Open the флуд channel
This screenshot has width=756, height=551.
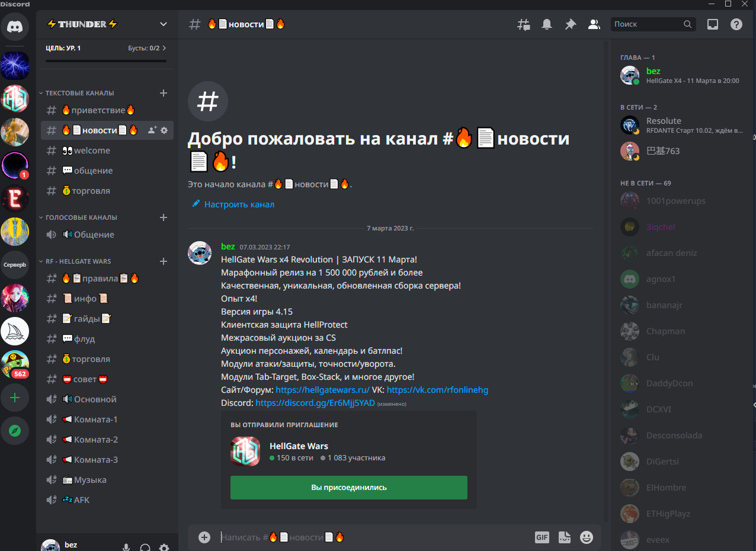(x=107, y=339)
